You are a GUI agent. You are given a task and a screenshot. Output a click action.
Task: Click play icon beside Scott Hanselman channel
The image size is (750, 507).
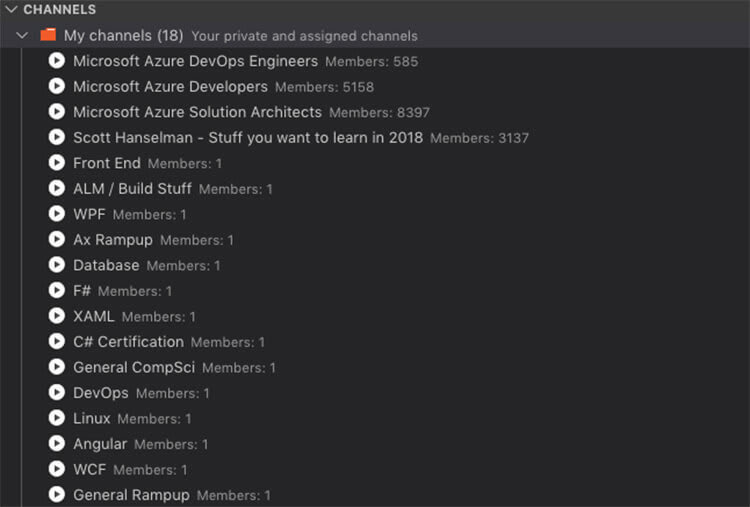tap(56, 137)
